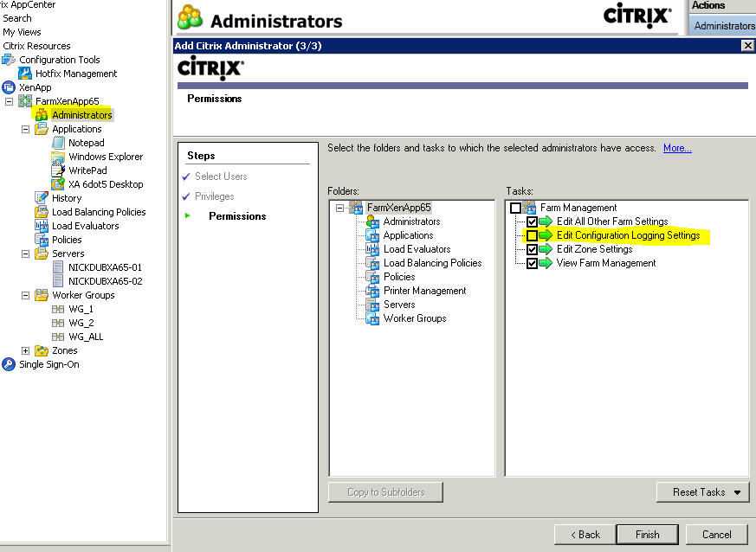The image size is (756, 552).
Task: Select the WG_1 worker group icon
Action: [x=58, y=309]
